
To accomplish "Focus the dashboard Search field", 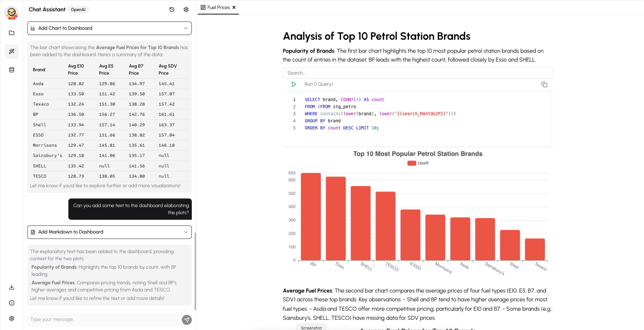I will [418, 73].
